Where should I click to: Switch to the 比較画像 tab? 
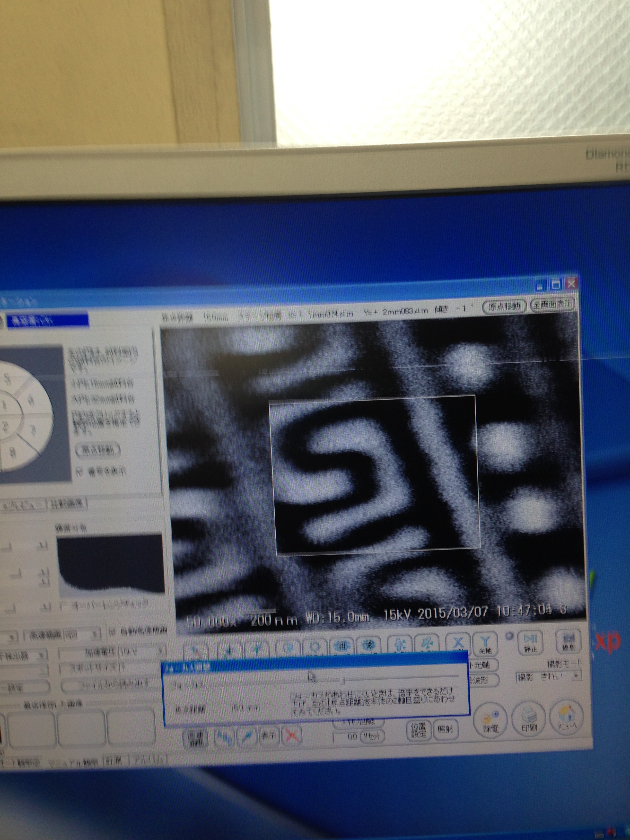pyautogui.click(x=68, y=504)
